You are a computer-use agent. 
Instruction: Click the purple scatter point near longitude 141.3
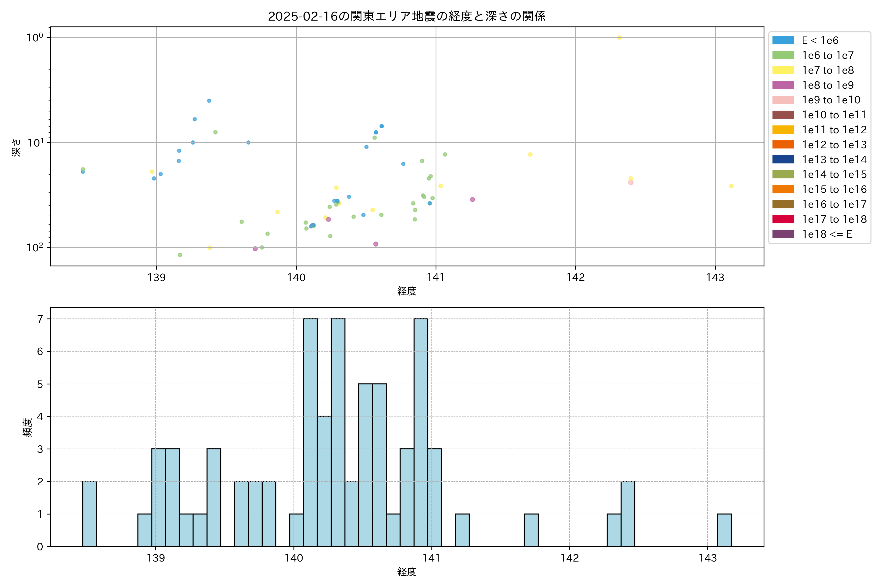[x=473, y=199]
